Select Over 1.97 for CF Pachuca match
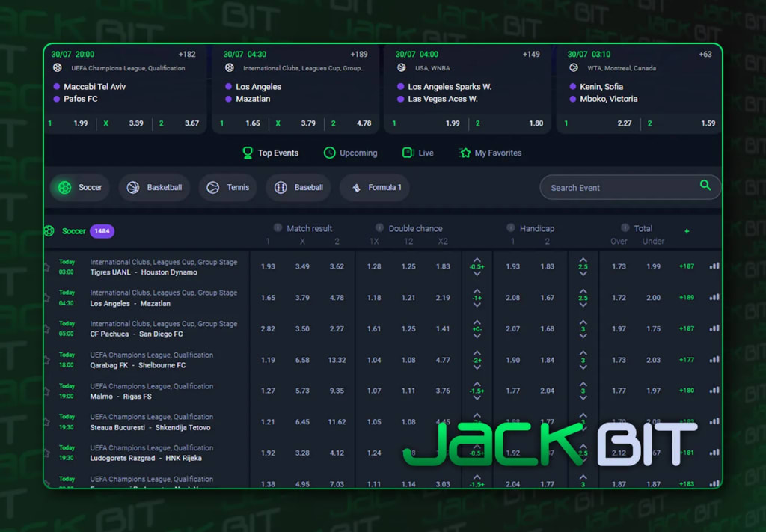766x532 pixels. click(x=619, y=328)
